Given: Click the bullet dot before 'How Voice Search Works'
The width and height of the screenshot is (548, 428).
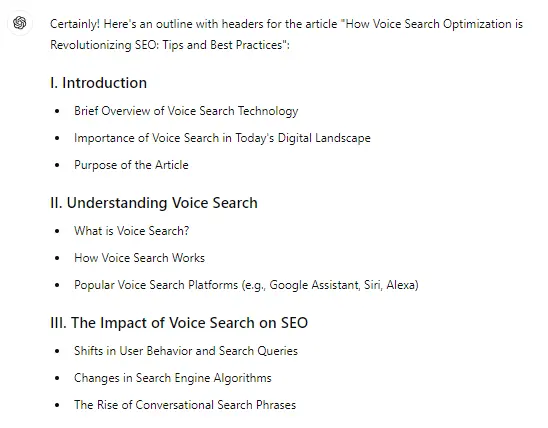Looking at the screenshot, I should click(57, 258).
